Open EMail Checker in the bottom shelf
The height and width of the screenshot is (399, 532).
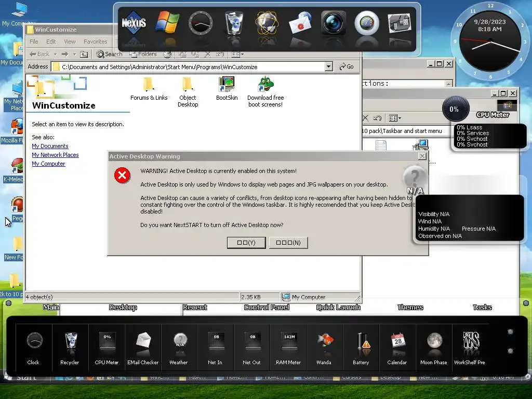[x=143, y=348]
